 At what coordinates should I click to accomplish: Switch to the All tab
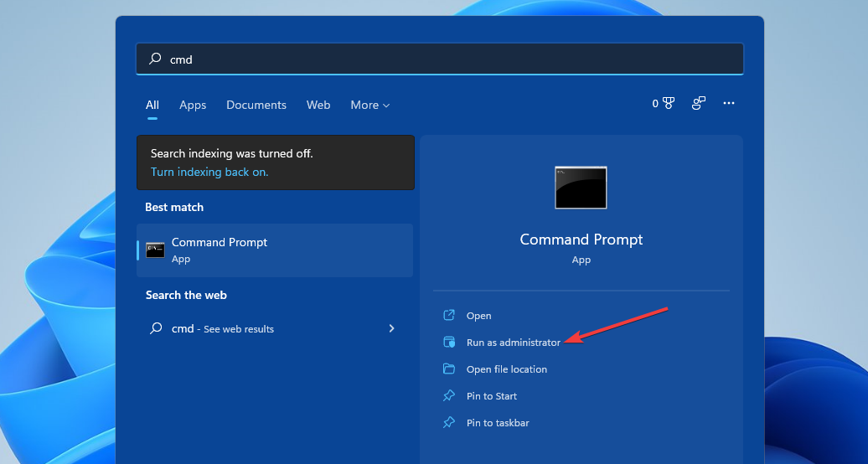coord(152,105)
